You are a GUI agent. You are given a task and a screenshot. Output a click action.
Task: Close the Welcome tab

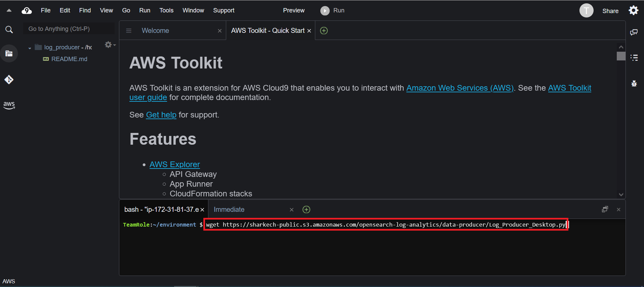(220, 31)
